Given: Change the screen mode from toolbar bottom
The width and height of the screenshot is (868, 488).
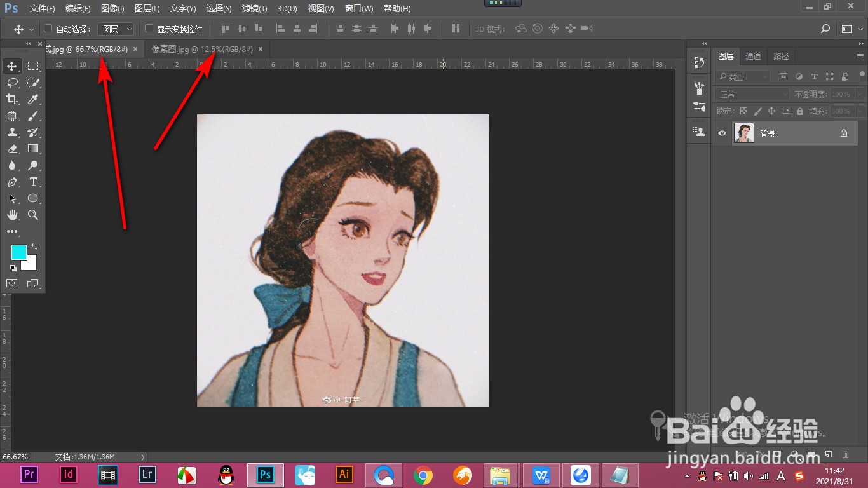Looking at the screenshot, I should point(32,283).
